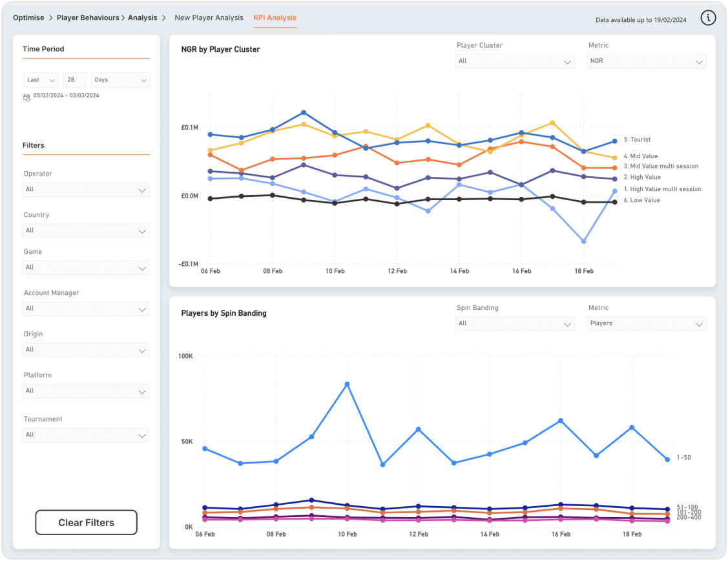Change the NGR metric dropdown
Viewport: 728px width, 561px height.
(646, 61)
